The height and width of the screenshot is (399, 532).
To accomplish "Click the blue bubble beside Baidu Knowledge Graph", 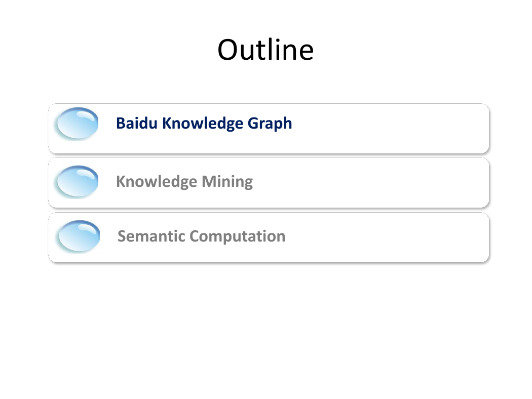I will click(x=78, y=124).
